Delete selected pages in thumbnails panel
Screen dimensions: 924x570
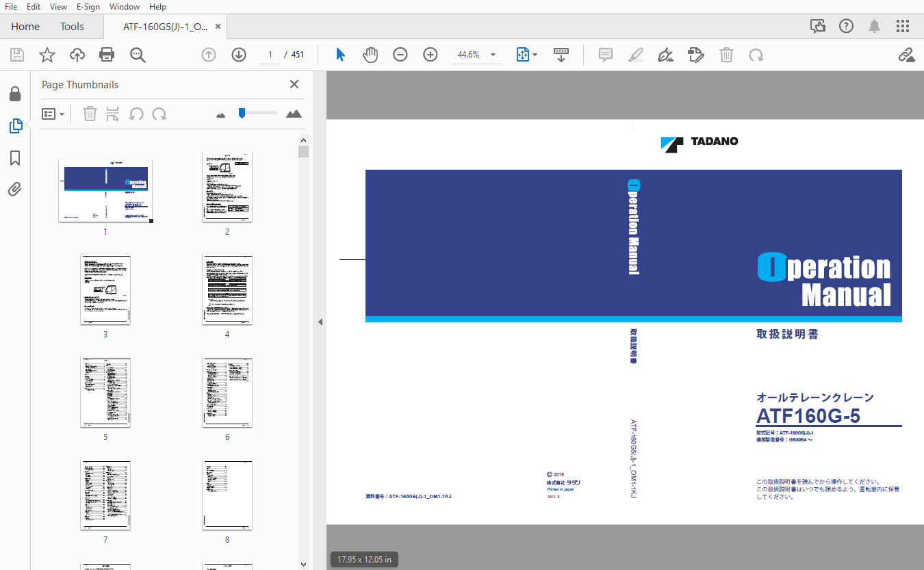tap(90, 114)
